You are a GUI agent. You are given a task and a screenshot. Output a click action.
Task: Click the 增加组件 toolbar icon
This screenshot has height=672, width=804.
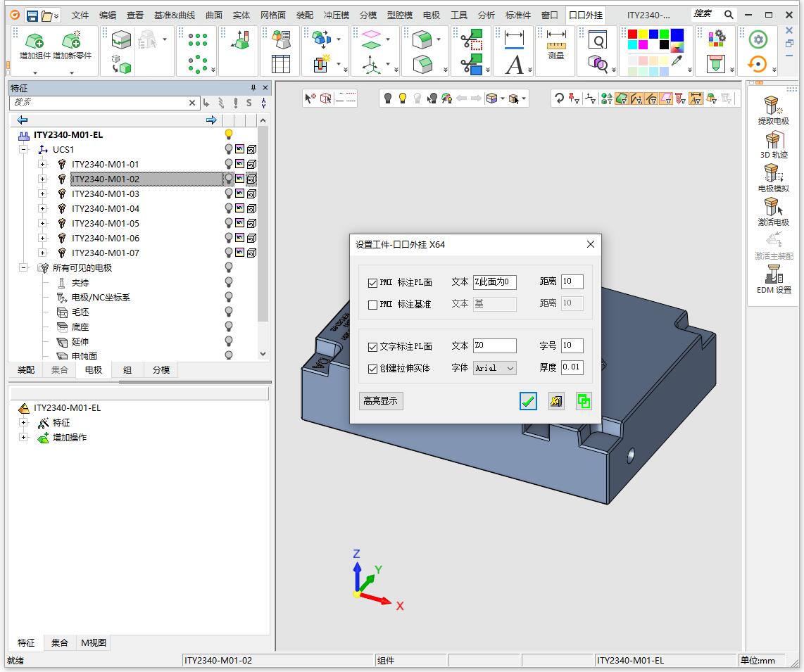34,43
